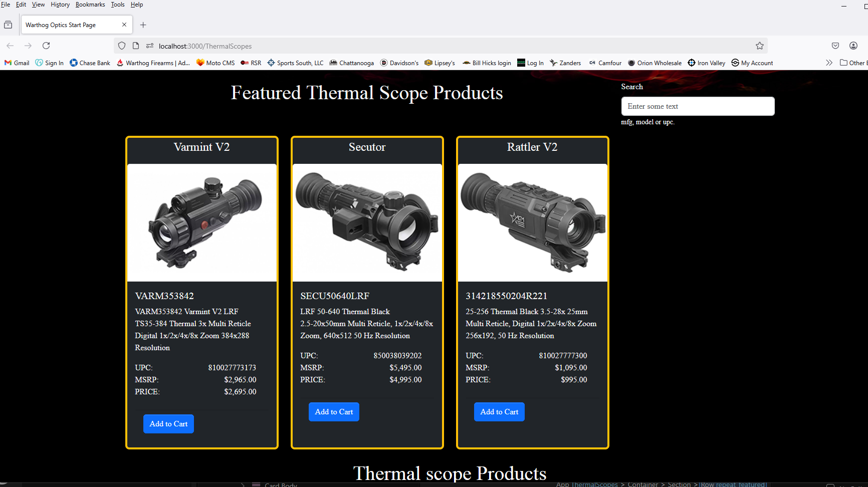
Task: Open the Other Bookmarks folder
Action: (x=852, y=63)
